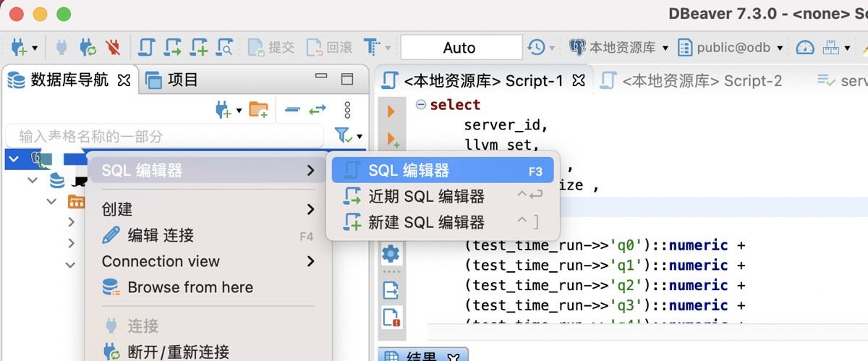868x361 pixels.
Task: Click the Auto commit mode field
Action: 461,48
